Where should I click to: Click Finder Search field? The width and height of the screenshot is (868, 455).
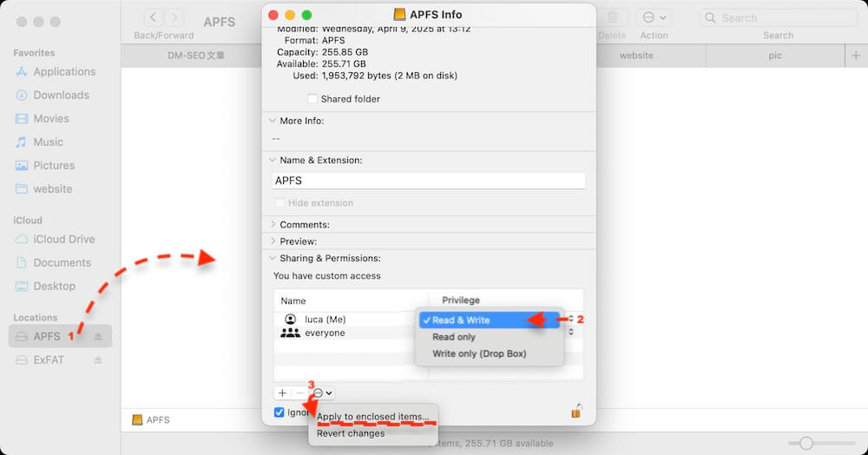(x=779, y=17)
